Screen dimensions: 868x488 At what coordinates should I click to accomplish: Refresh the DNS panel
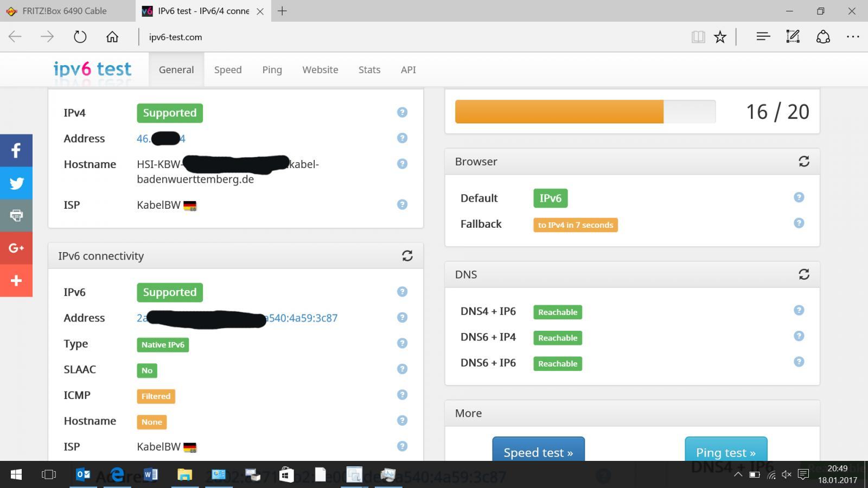804,274
